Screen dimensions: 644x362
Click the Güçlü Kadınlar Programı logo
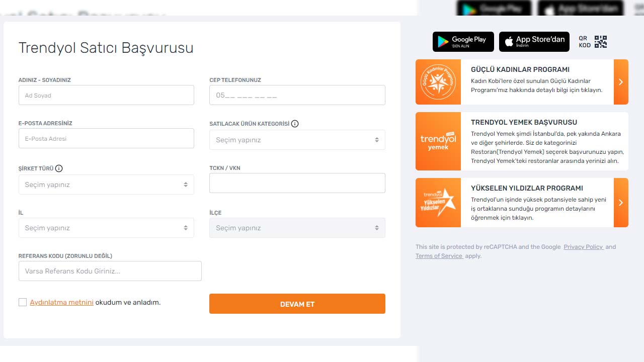point(438,82)
